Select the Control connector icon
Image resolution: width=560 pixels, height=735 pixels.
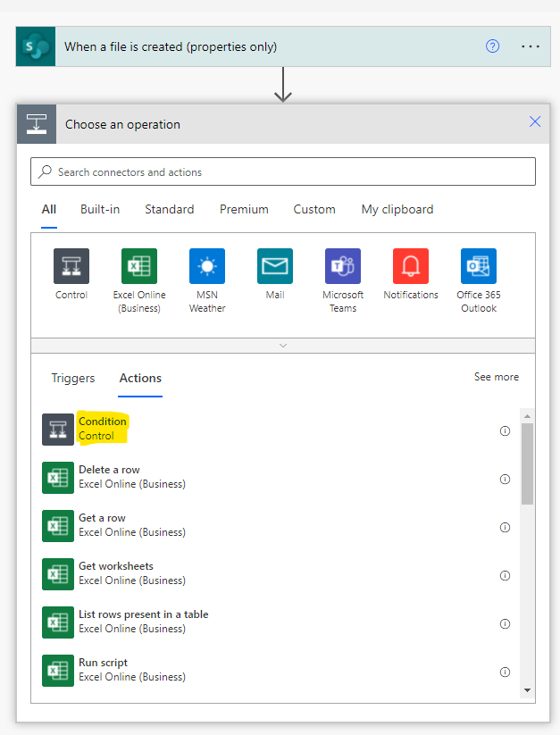point(71,266)
